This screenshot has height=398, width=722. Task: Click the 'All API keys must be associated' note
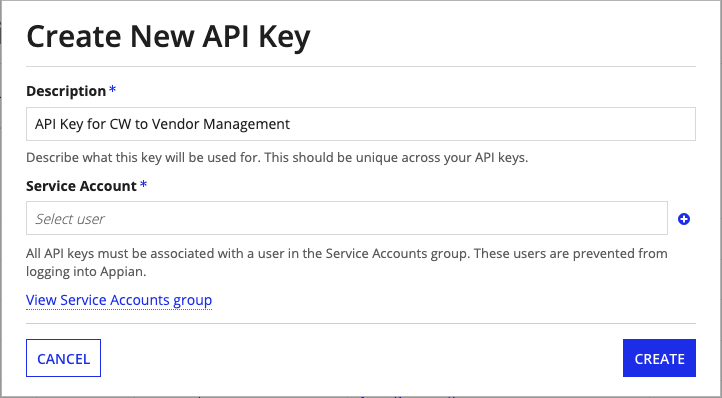point(347,262)
